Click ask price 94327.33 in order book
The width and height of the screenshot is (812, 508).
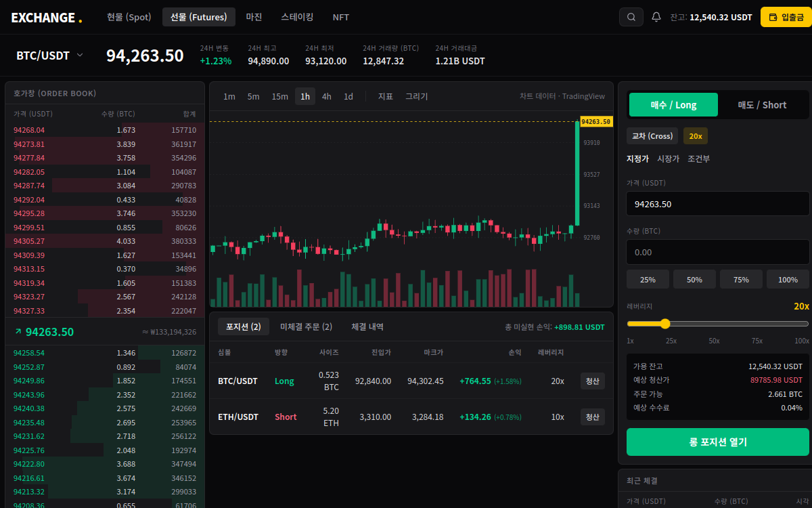tap(29, 311)
